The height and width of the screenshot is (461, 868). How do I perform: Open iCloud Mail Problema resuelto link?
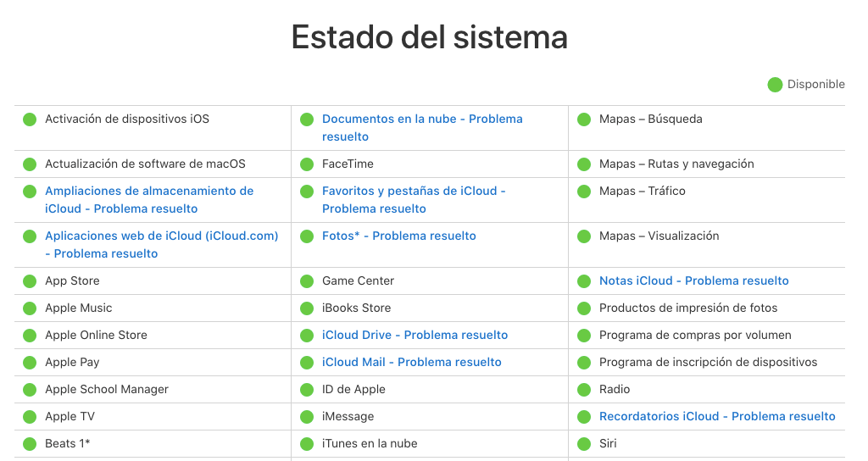click(411, 362)
